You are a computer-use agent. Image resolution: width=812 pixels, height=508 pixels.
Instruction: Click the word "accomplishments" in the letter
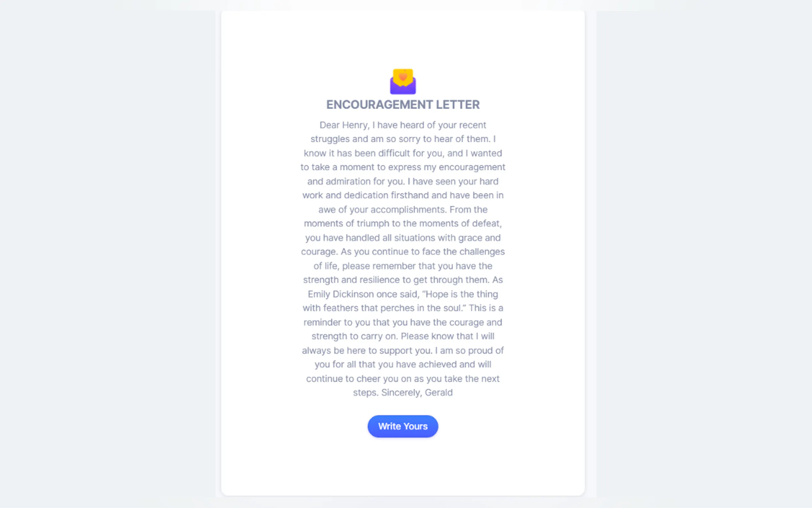(408, 210)
